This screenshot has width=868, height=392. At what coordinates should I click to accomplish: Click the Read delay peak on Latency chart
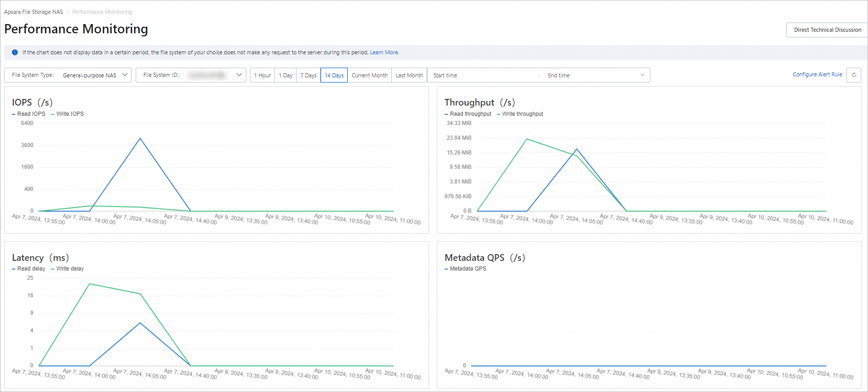tap(140, 323)
